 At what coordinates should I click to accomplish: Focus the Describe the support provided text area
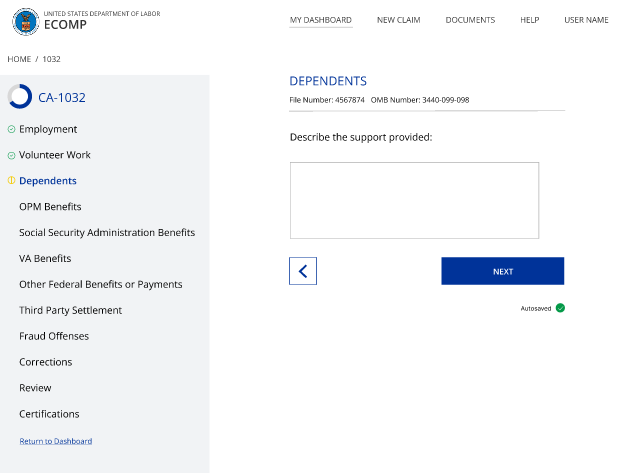tap(414, 200)
